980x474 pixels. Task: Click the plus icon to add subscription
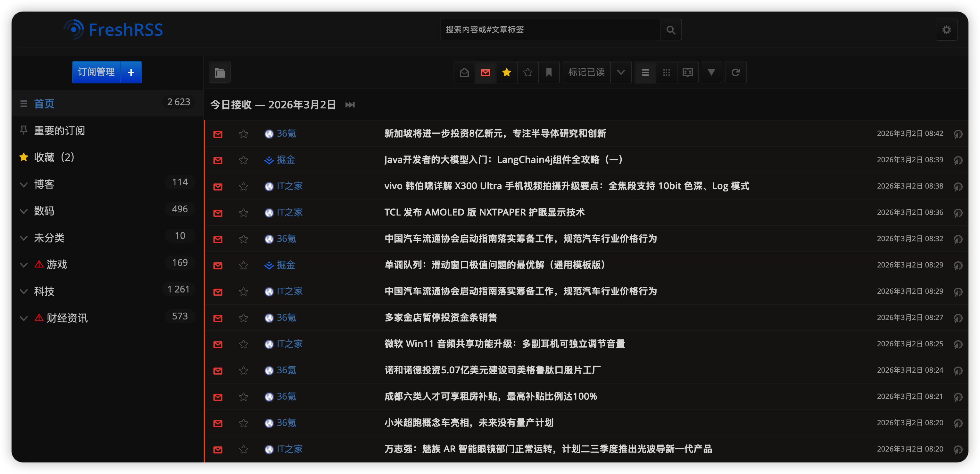pyautogui.click(x=131, y=72)
